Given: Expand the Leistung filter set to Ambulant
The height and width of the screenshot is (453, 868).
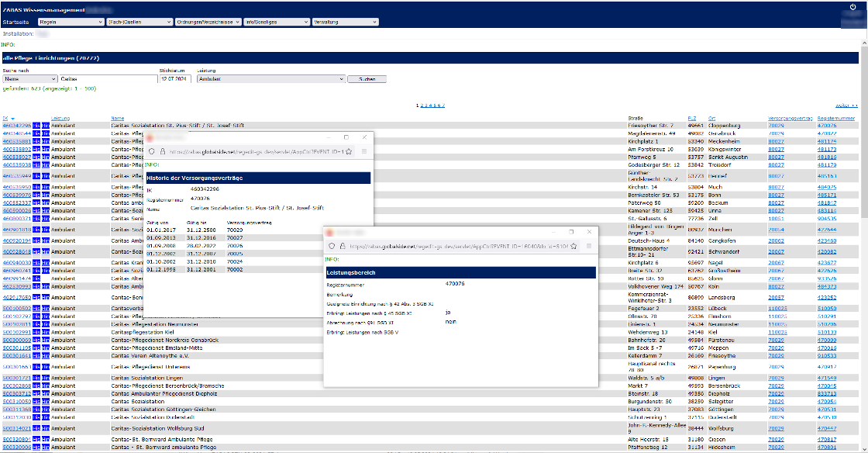Looking at the screenshot, I should pyautogui.click(x=270, y=79).
